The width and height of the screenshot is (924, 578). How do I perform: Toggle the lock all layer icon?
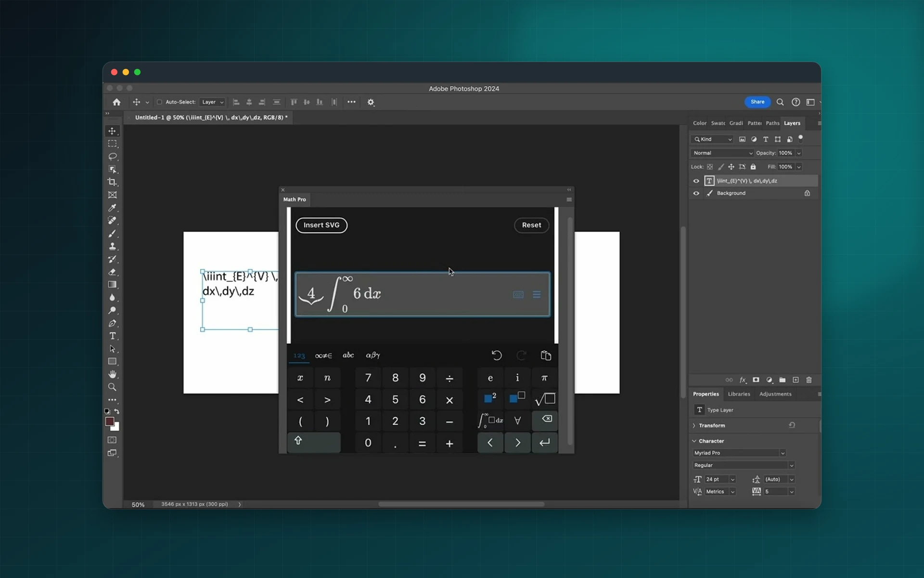pyautogui.click(x=753, y=167)
